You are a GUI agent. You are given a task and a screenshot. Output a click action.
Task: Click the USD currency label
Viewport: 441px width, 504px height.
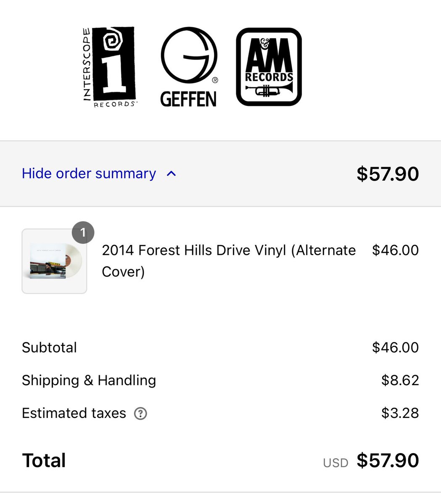point(335,463)
